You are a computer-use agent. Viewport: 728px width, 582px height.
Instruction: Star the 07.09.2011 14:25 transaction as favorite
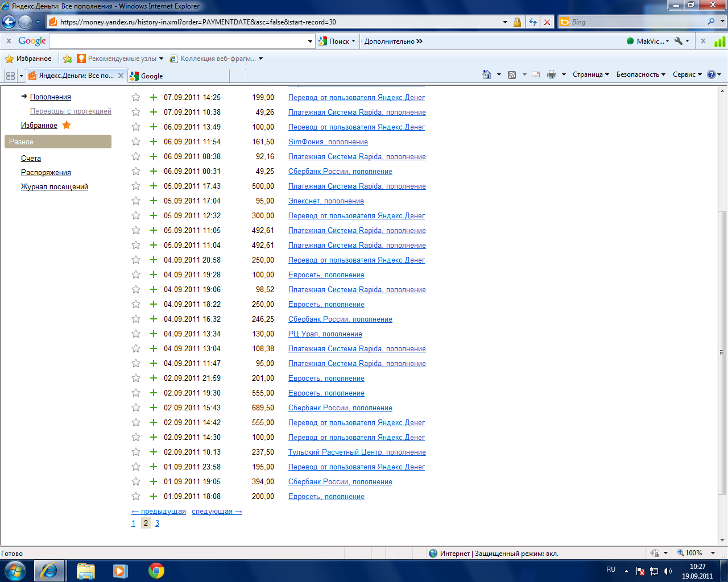point(136,97)
